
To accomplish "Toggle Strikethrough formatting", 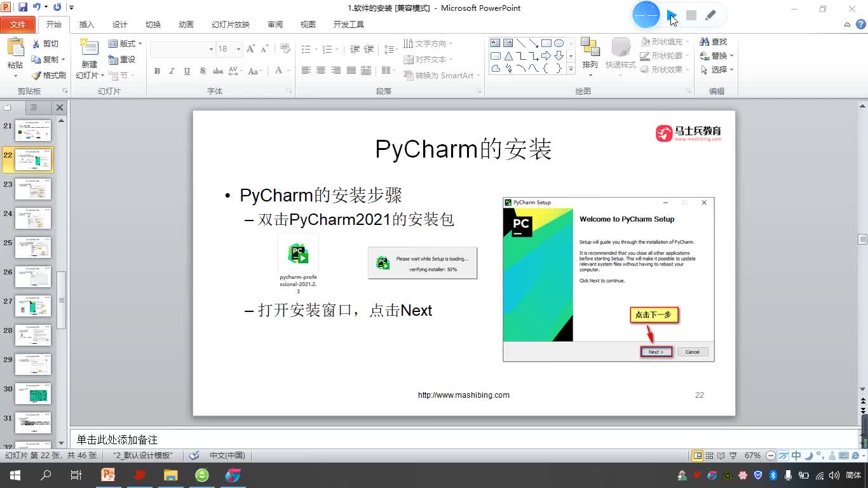I will [218, 71].
